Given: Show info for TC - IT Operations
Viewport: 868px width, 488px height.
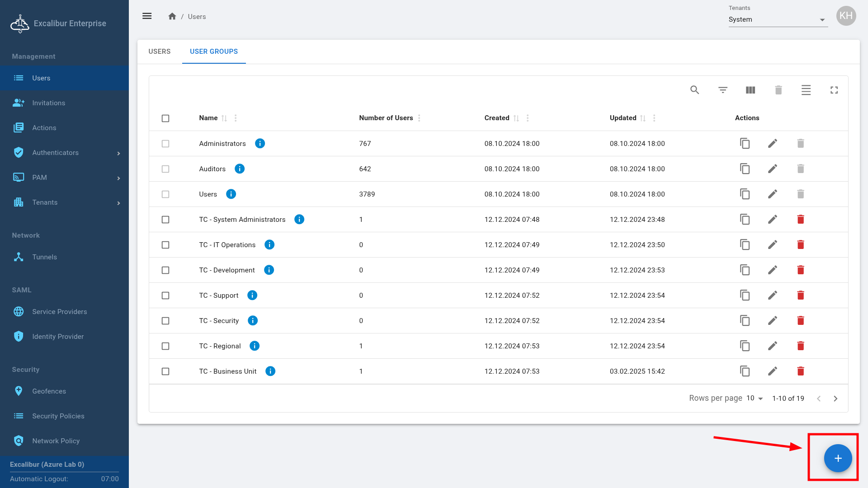Looking at the screenshot, I should [x=269, y=245].
